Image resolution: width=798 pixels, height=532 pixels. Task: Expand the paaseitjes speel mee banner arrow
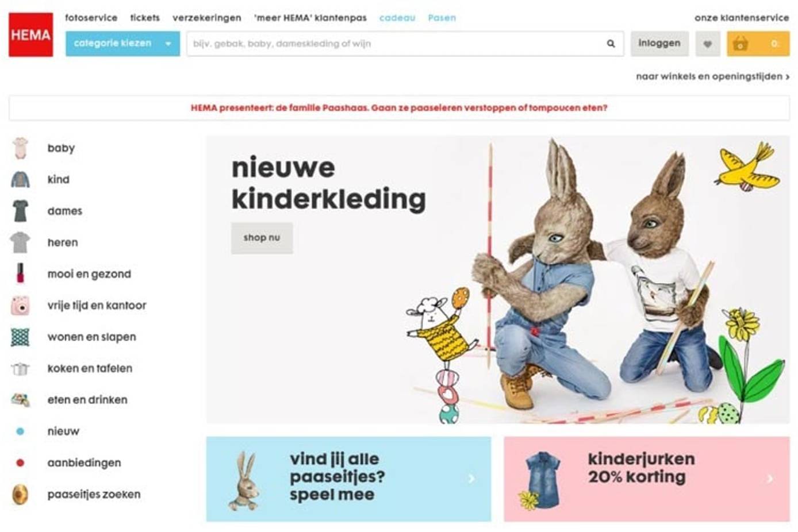pos(471,478)
